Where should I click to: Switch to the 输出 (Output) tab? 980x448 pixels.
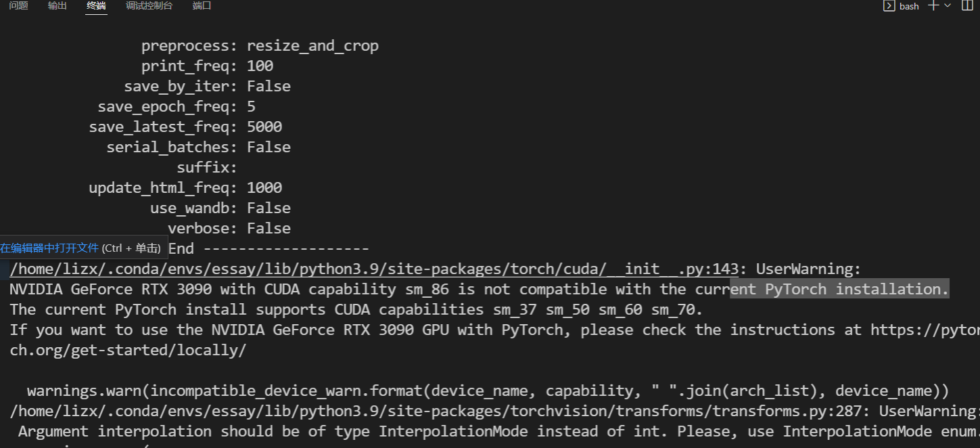click(57, 5)
